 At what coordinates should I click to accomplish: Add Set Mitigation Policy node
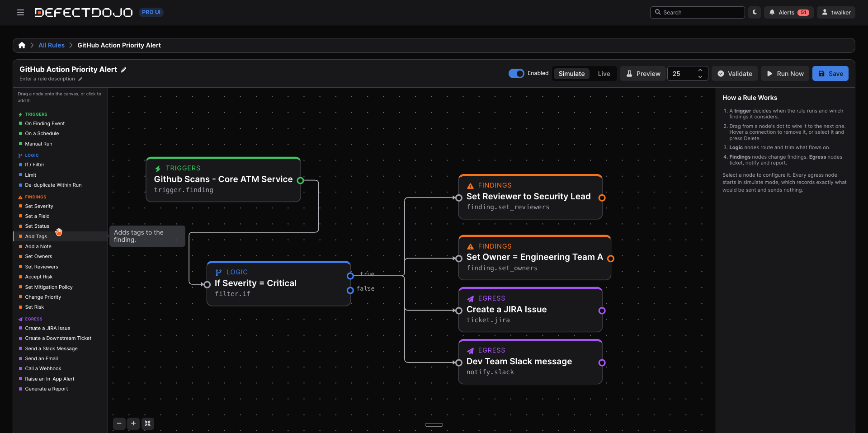(x=61, y=287)
